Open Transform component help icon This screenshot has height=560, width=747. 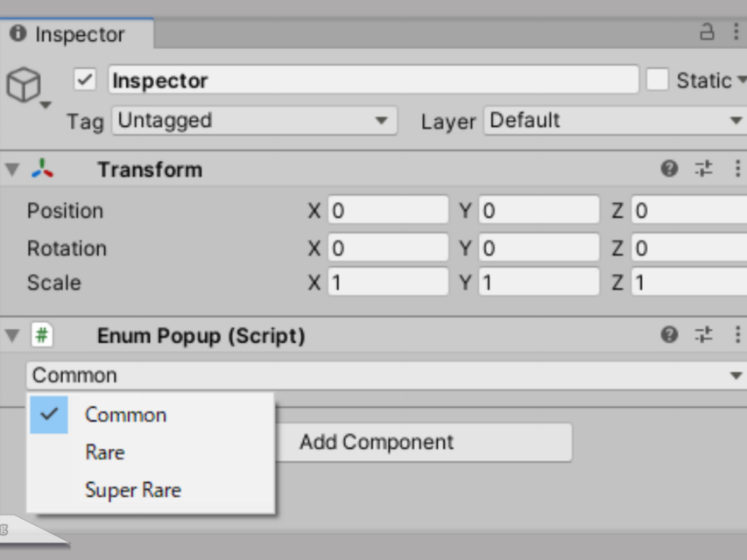(x=669, y=169)
